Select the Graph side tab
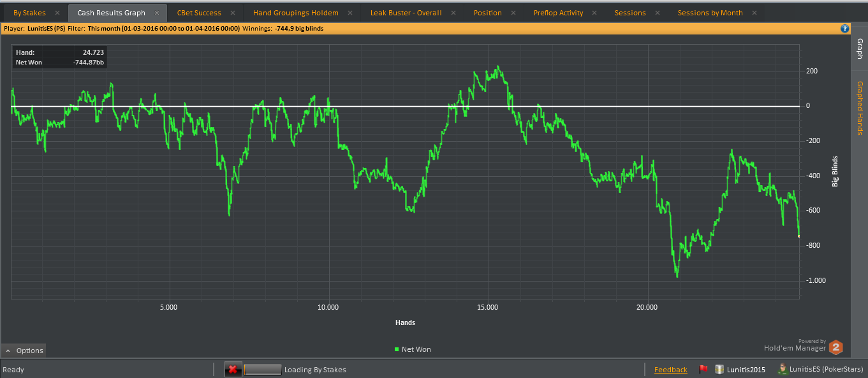Screen dimensions: 868x378 (860, 49)
